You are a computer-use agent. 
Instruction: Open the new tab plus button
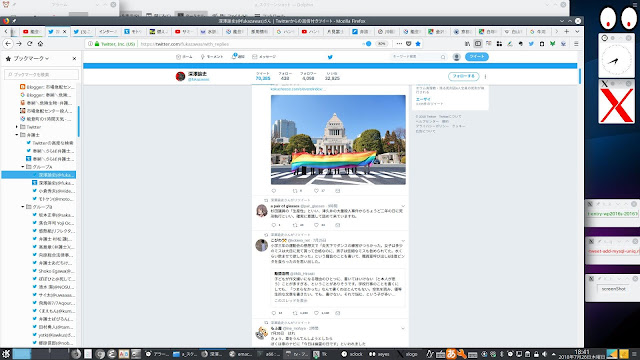pyautogui.click(x=567, y=31)
